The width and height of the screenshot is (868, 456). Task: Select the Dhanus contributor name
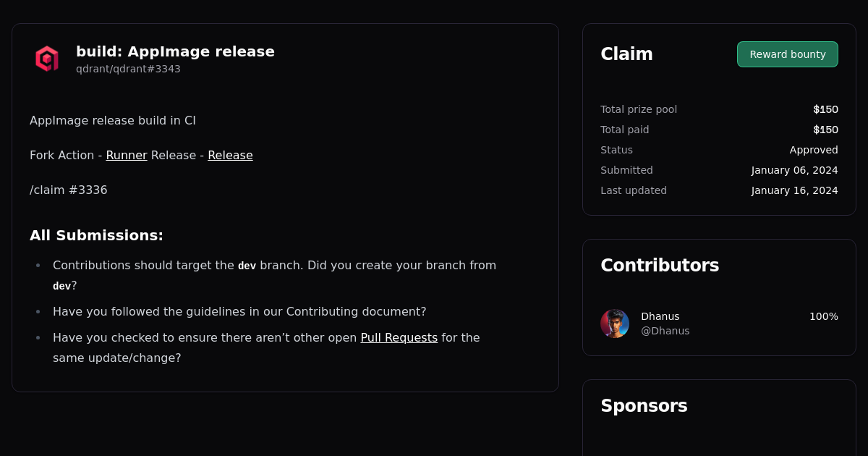[660, 316]
